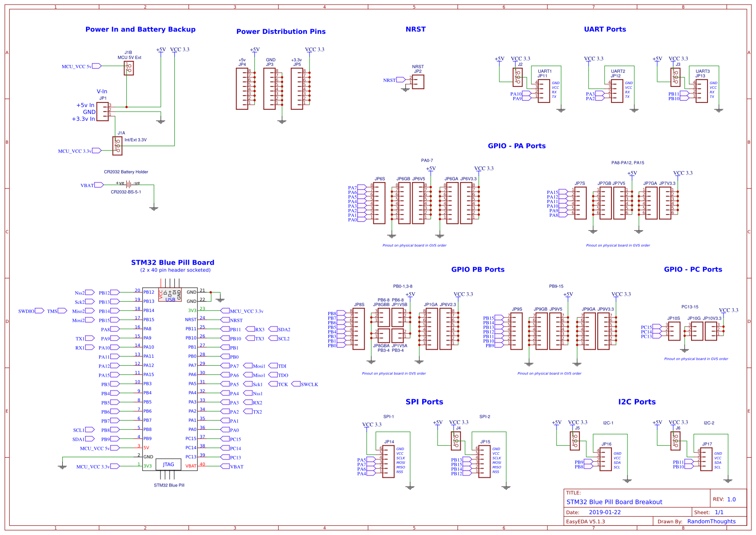Image resolution: width=756 pixels, height=535 pixels.
Task: Click the NRST jumper JP2 symbol
Action: [x=418, y=82]
